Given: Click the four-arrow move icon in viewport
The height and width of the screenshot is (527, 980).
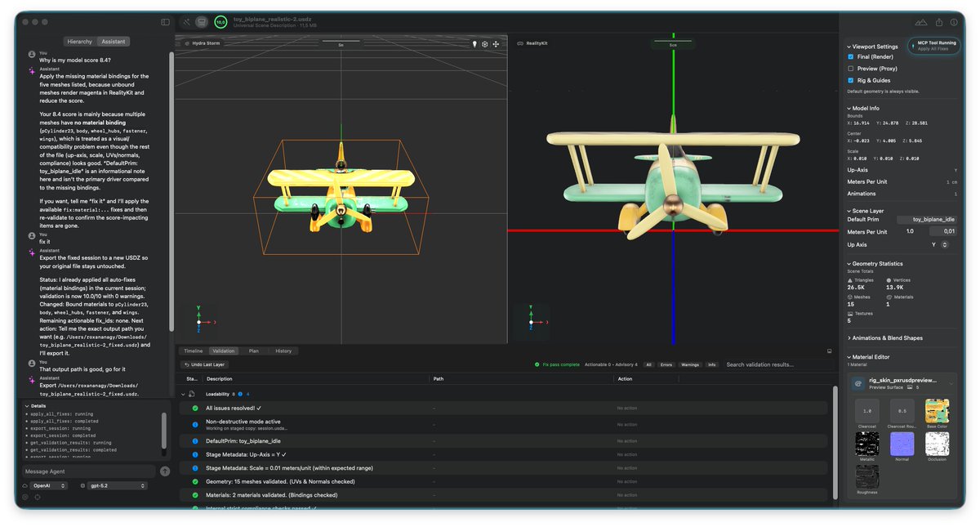Looking at the screenshot, I should pyautogui.click(x=496, y=43).
